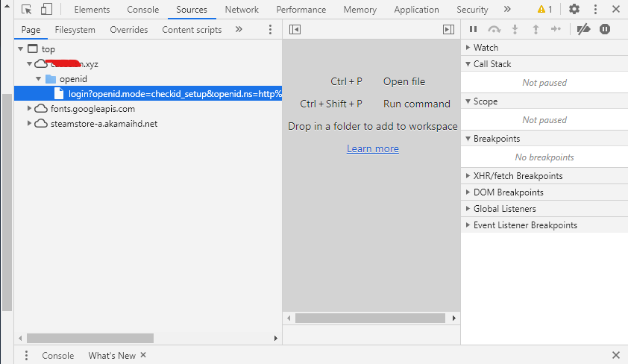Screen dimensions: 628x364
Task: Open DevTools settings gear
Action: (x=574, y=10)
